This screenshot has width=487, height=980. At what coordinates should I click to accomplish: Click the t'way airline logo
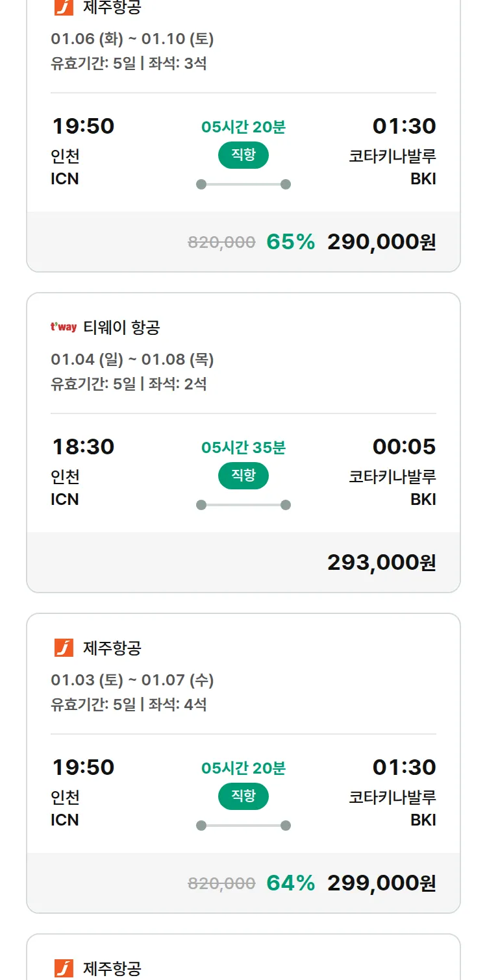point(64,327)
